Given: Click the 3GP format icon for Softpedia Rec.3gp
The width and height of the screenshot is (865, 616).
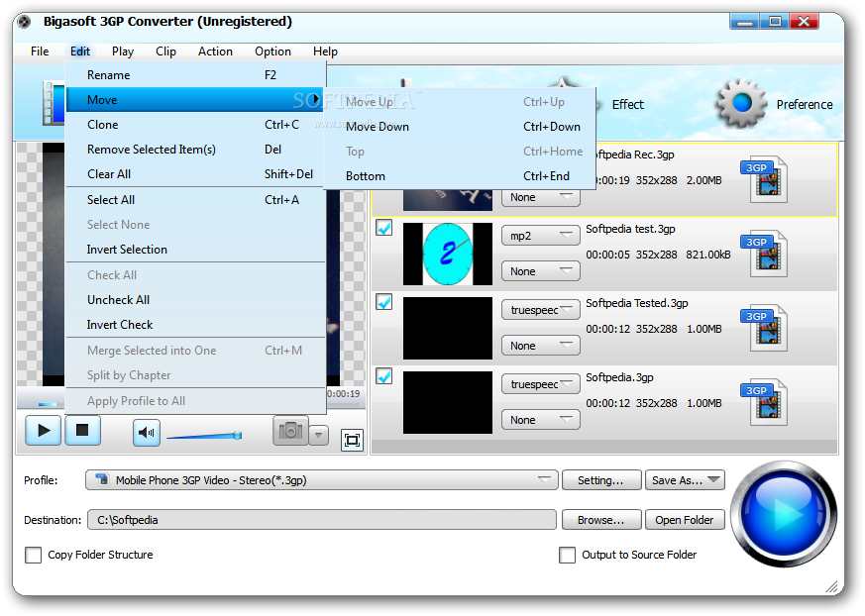Looking at the screenshot, I should 764,179.
